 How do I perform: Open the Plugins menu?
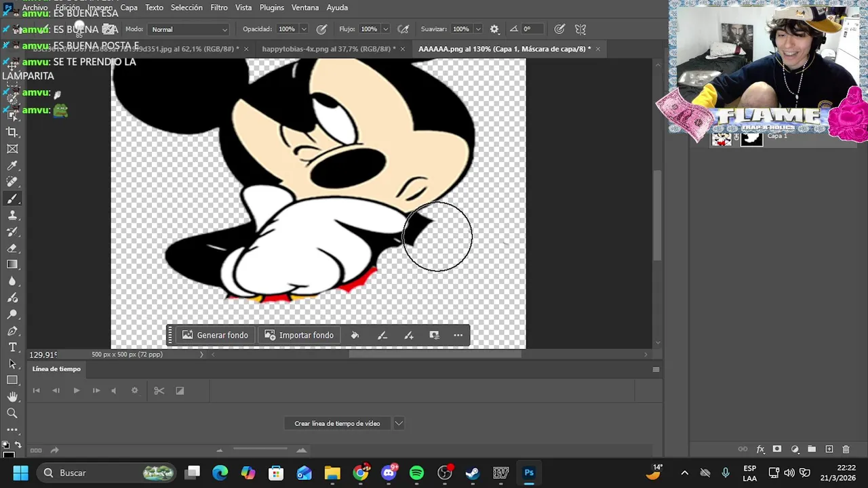(272, 7)
